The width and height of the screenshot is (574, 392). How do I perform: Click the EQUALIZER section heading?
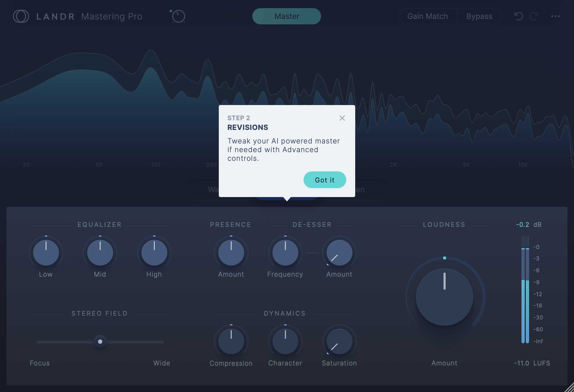tap(100, 225)
